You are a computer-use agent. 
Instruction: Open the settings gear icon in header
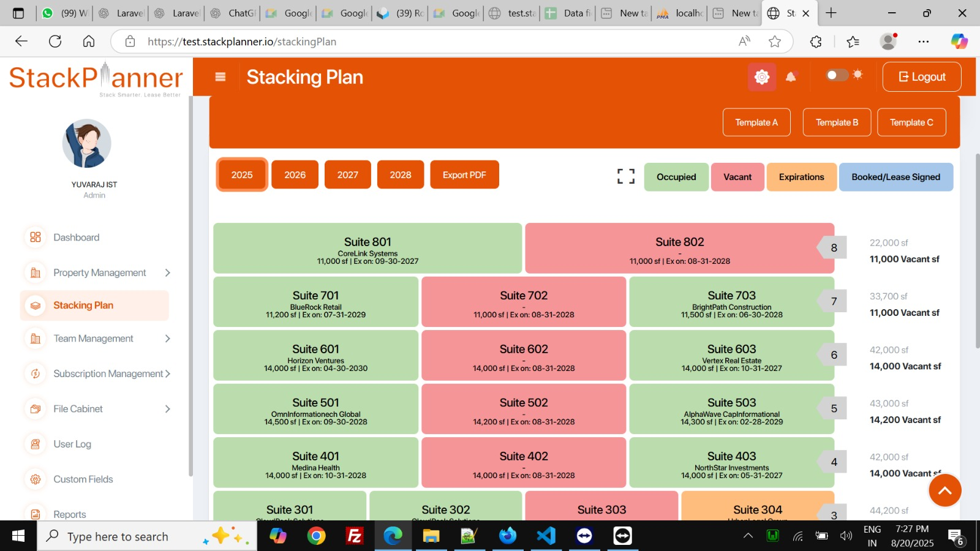(762, 77)
